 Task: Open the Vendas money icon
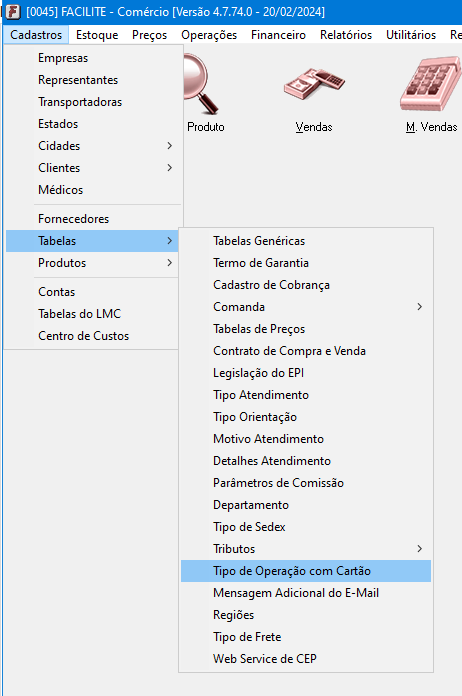pyautogui.click(x=314, y=83)
